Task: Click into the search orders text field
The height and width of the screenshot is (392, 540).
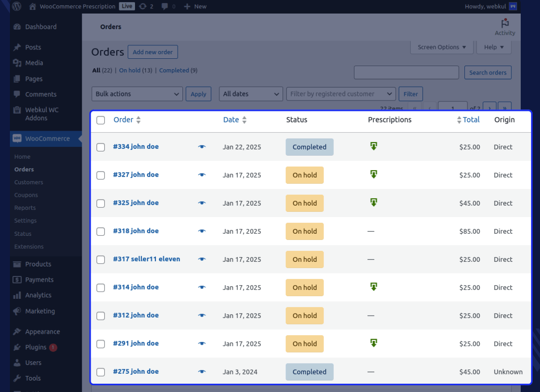Action: point(406,72)
